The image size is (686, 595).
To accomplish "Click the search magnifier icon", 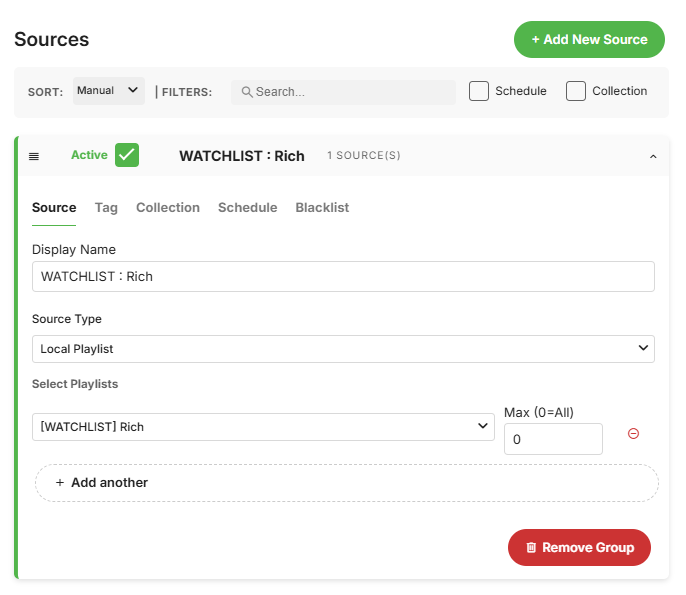I will click(247, 92).
